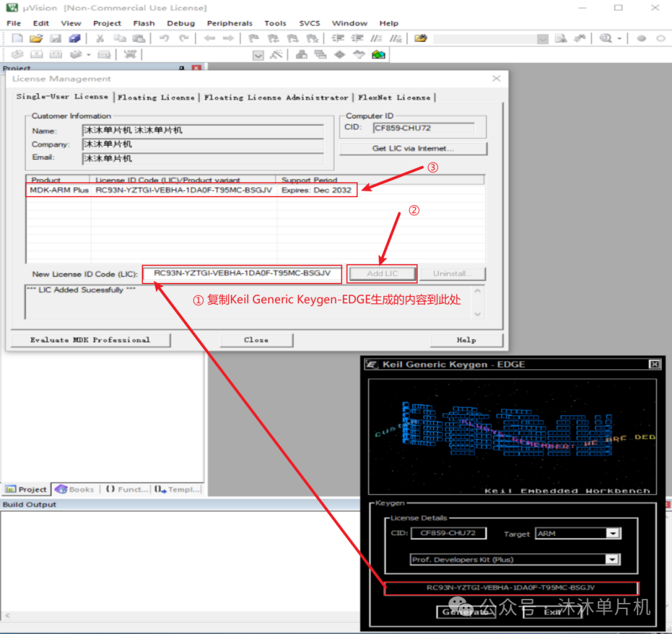Open the Target ARM dropdown in the keygen

(613, 533)
